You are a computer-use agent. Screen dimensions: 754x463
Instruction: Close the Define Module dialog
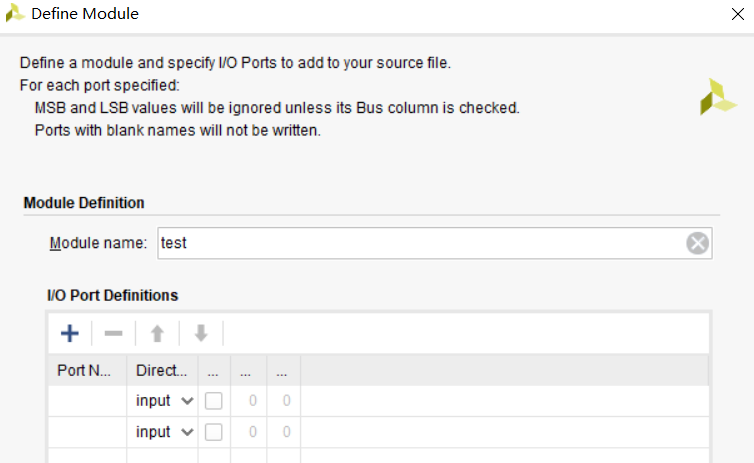[x=738, y=14]
